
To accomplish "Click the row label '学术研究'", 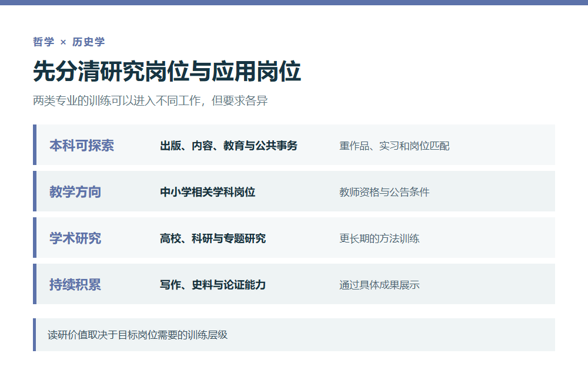I will (x=75, y=238).
